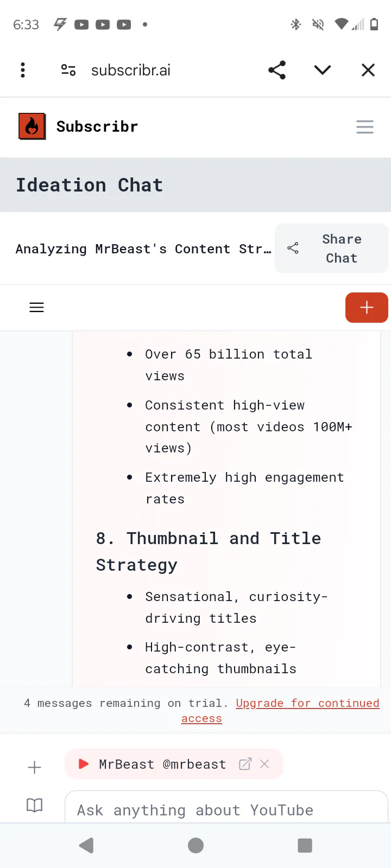Tap the subscribr.ai URL text
The width and height of the screenshot is (391, 868).
pyautogui.click(x=131, y=70)
